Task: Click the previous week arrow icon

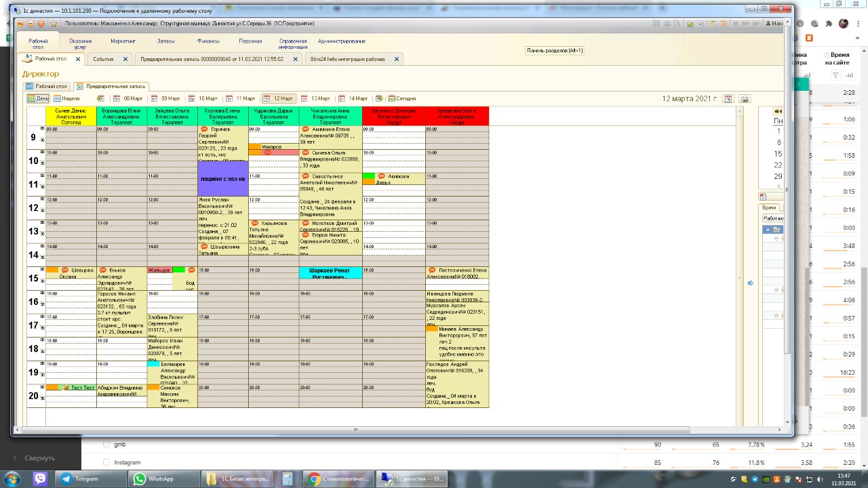Action: (x=100, y=99)
